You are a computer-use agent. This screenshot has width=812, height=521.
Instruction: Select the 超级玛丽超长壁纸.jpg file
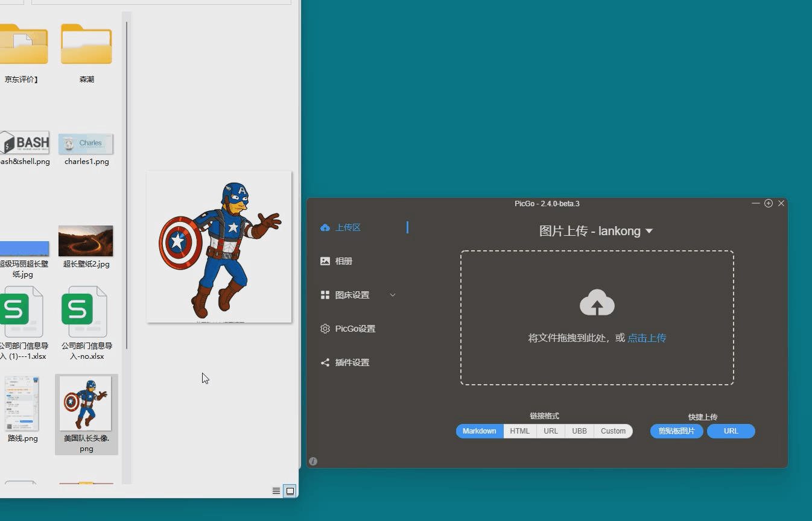pyautogui.click(x=24, y=259)
